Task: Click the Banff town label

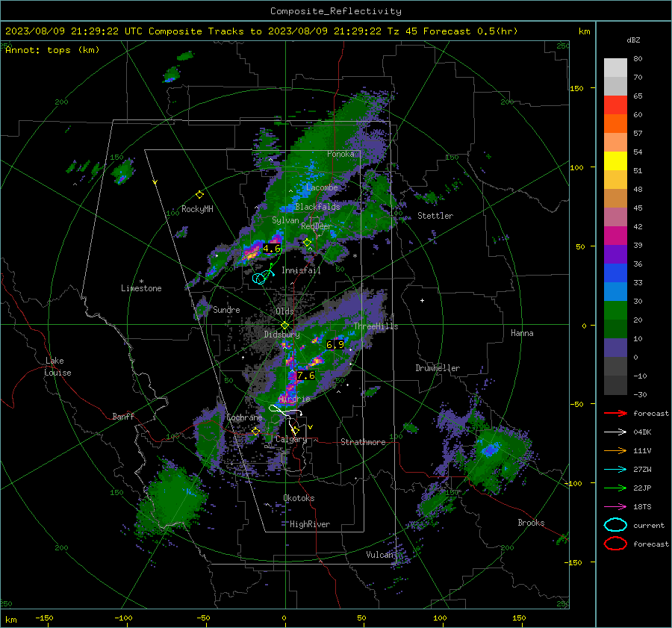Action: pos(123,416)
